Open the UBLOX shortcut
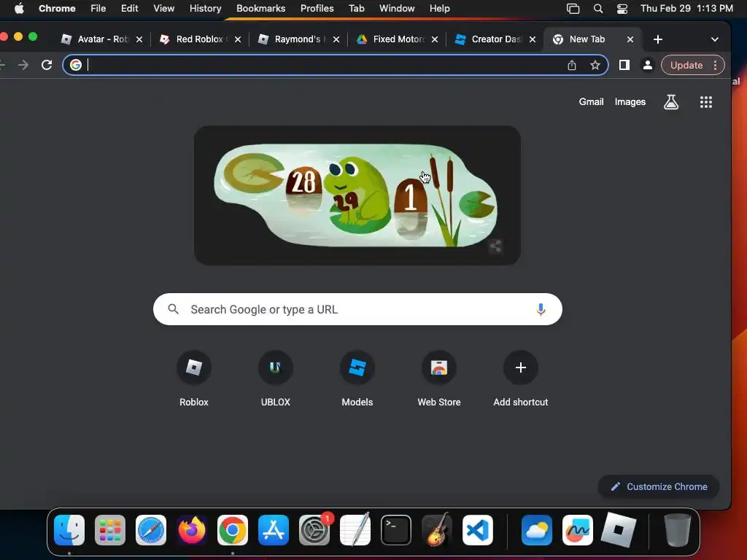This screenshot has height=560, width=747. [275, 379]
